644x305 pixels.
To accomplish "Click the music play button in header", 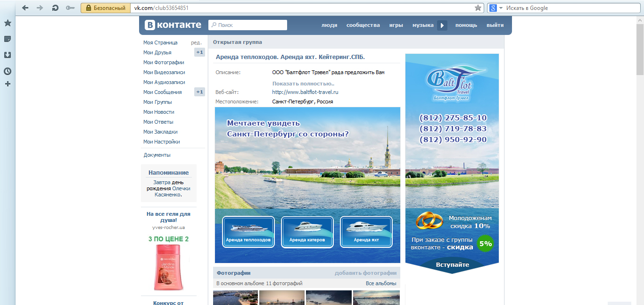I will point(442,25).
